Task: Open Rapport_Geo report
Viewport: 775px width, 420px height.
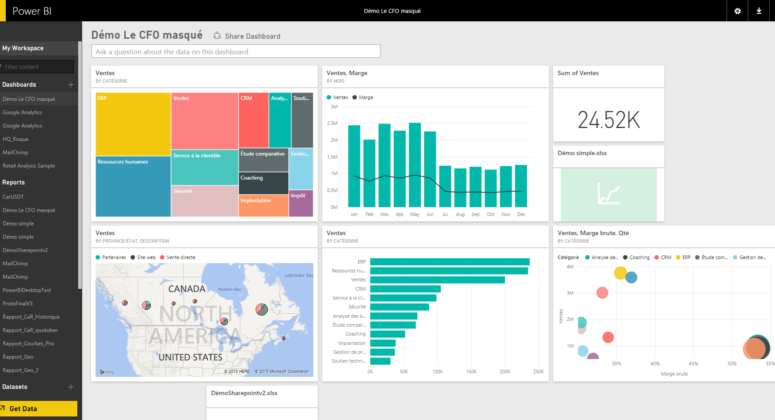Action: [x=18, y=357]
